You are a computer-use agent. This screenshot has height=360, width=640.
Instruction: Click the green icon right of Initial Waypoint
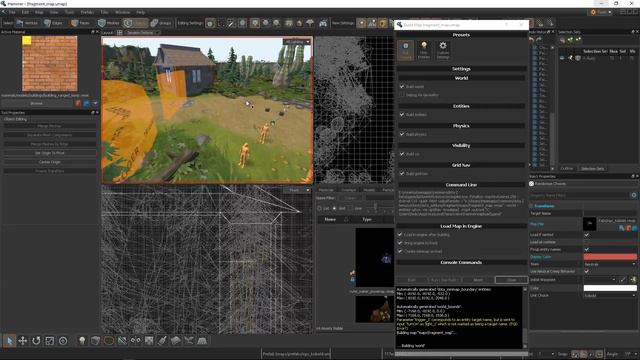tap(633, 280)
